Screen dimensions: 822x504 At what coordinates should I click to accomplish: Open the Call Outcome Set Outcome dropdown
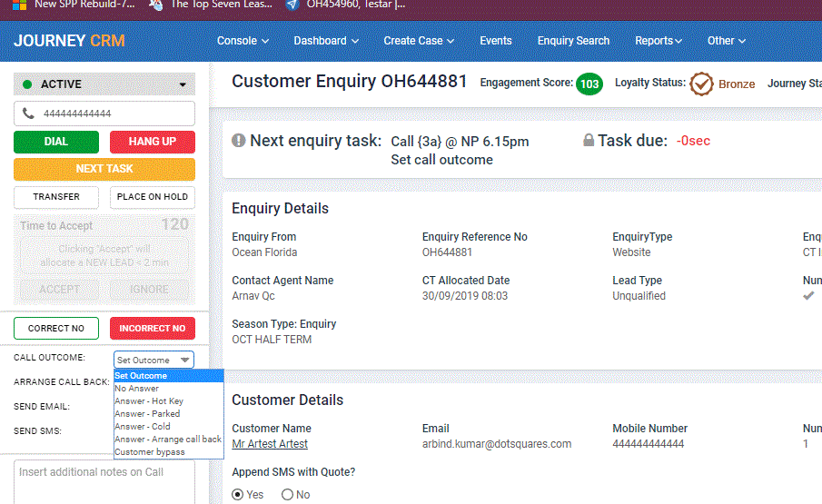pos(154,360)
